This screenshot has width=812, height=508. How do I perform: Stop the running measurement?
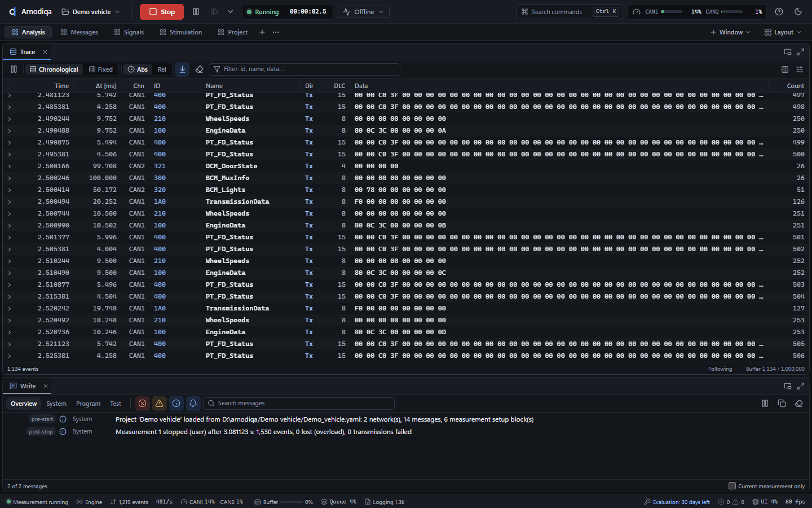coord(162,12)
